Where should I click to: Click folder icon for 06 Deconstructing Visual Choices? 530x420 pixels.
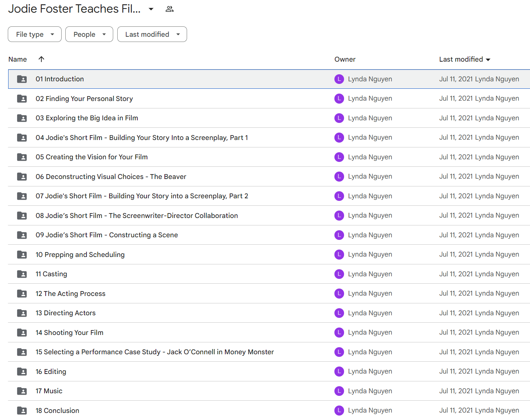pyautogui.click(x=22, y=176)
